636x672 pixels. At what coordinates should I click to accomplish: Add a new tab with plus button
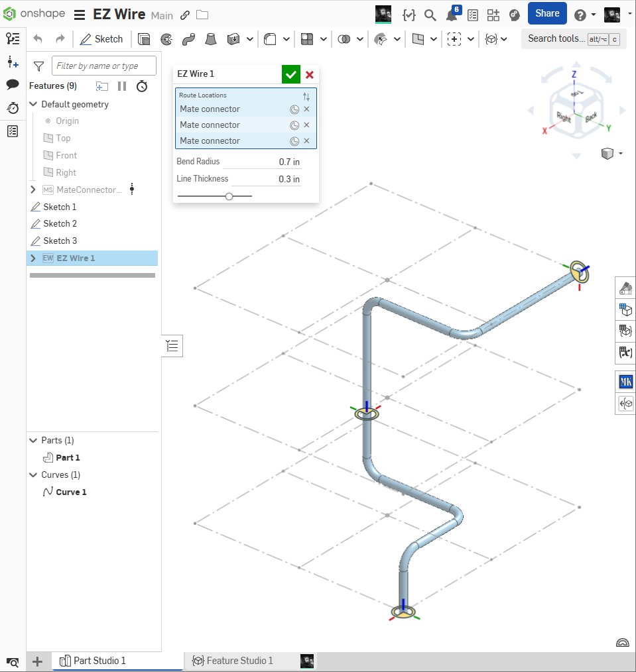(37, 661)
